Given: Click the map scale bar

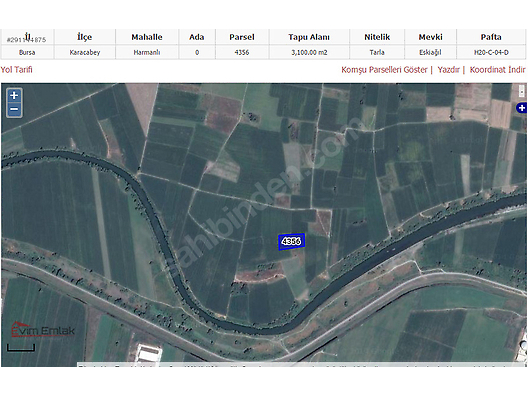Looking at the screenshot, I should [21, 348].
